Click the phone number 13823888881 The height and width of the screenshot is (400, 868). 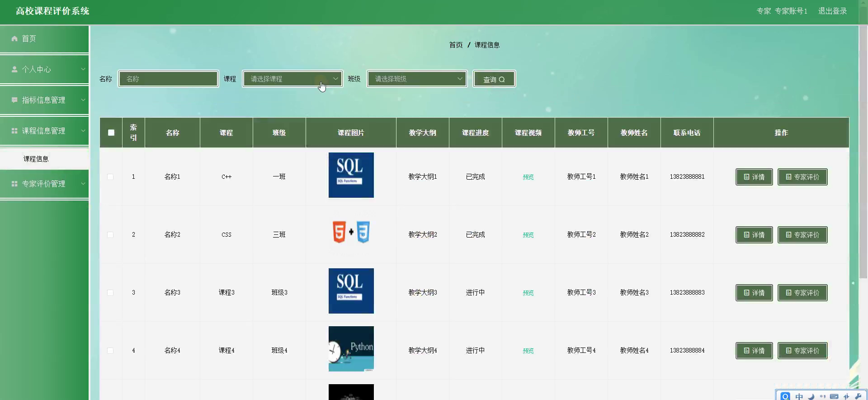pyautogui.click(x=687, y=177)
